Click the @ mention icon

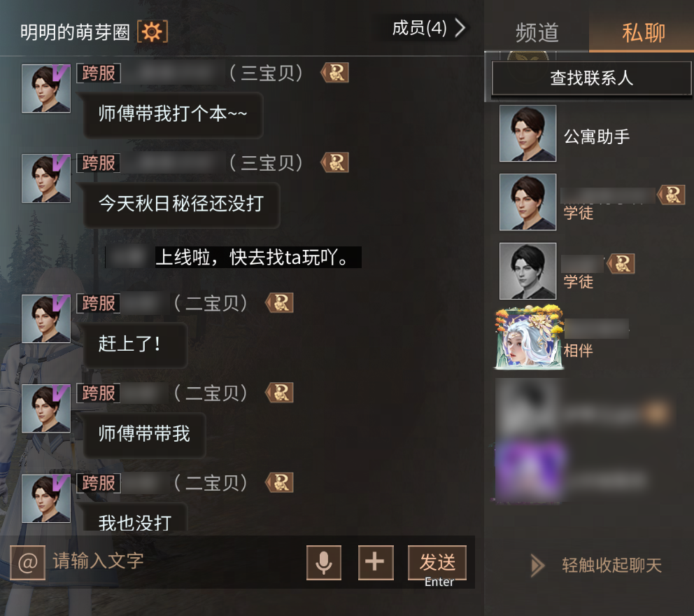tap(28, 563)
